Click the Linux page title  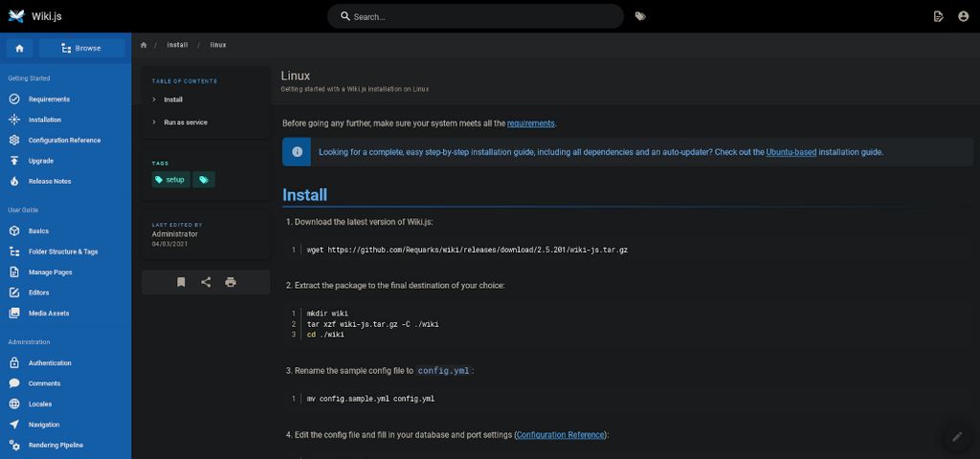point(296,76)
